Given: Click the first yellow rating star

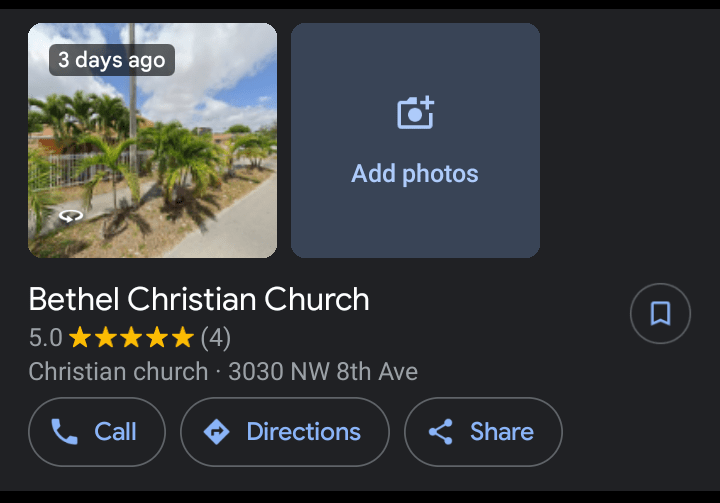Looking at the screenshot, I should [x=80, y=338].
